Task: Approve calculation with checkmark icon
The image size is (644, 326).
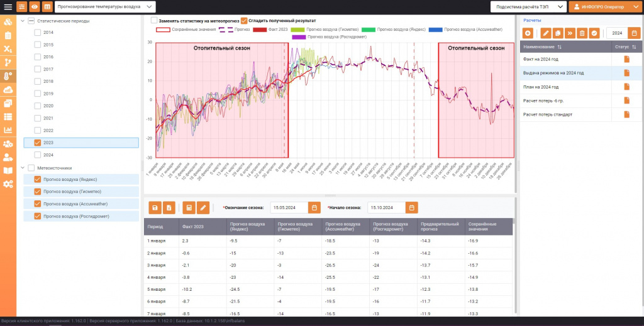Action: (594, 33)
